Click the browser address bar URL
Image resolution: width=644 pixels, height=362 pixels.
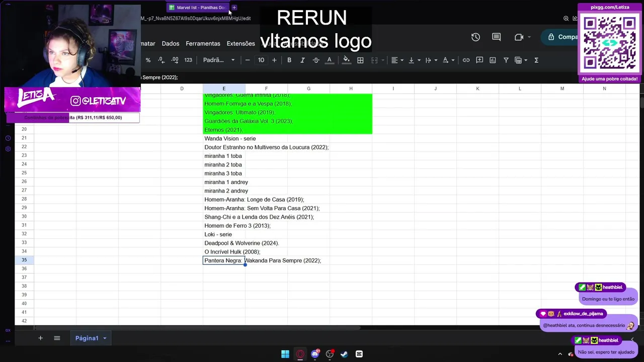coord(196,18)
